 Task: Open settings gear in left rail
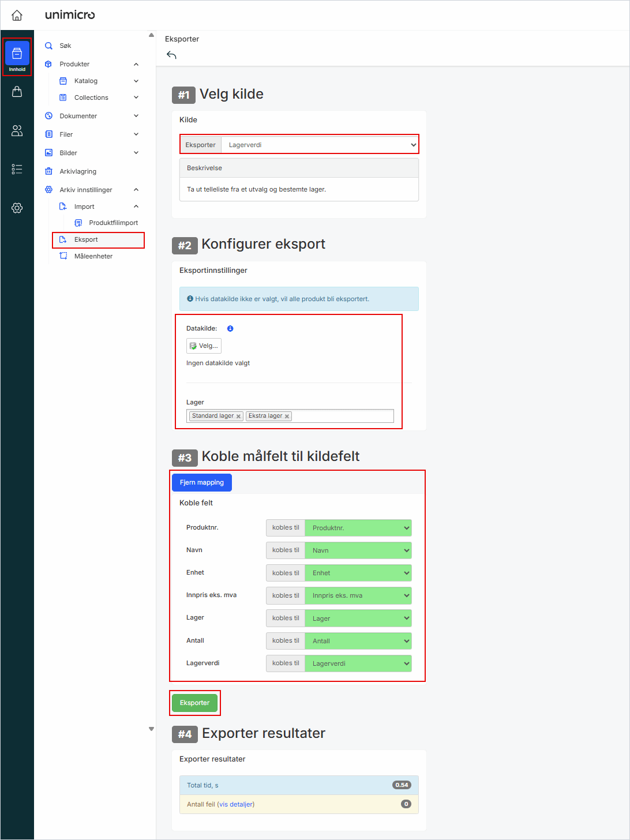(17, 208)
